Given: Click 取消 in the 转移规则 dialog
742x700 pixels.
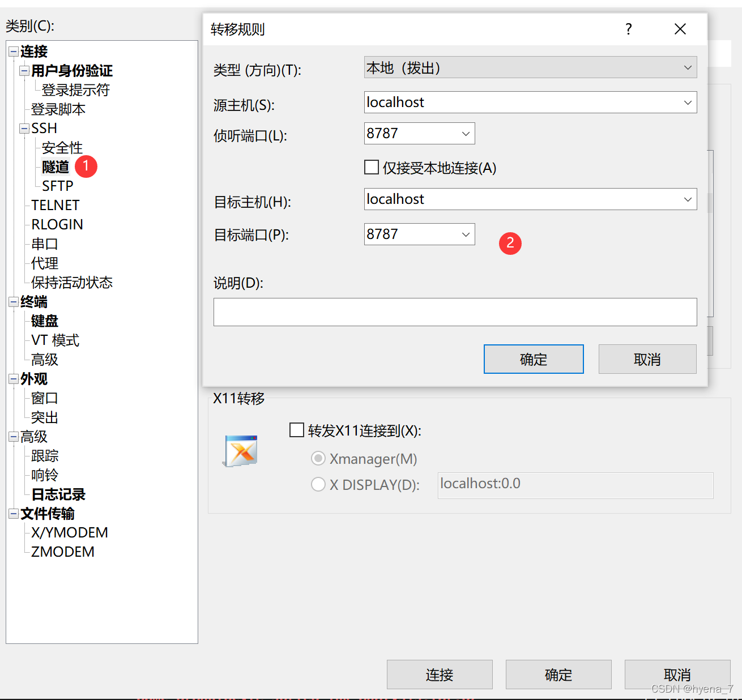Looking at the screenshot, I should (x=647, y=359).
